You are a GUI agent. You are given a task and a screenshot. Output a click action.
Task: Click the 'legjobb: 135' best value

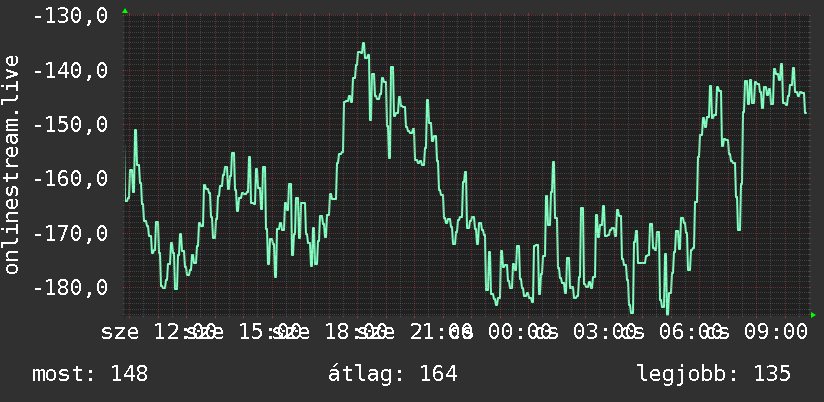point(714,374)
